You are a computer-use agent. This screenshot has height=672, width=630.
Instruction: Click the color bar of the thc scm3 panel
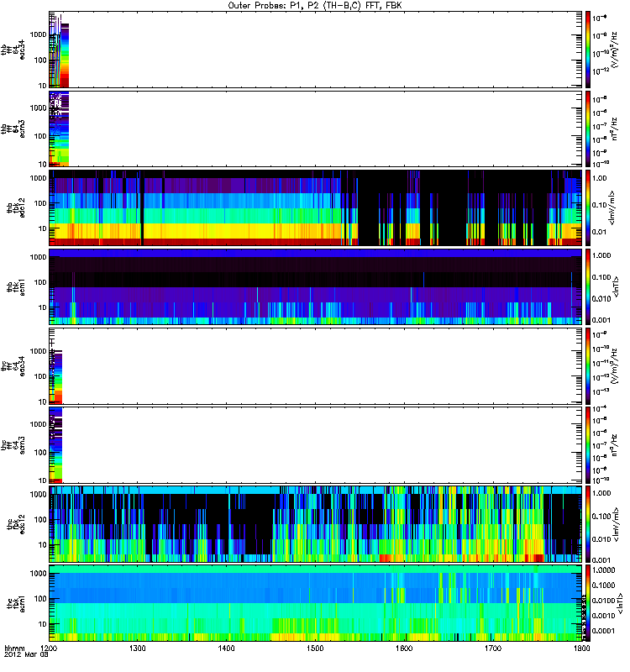click(x=588, y=445)
